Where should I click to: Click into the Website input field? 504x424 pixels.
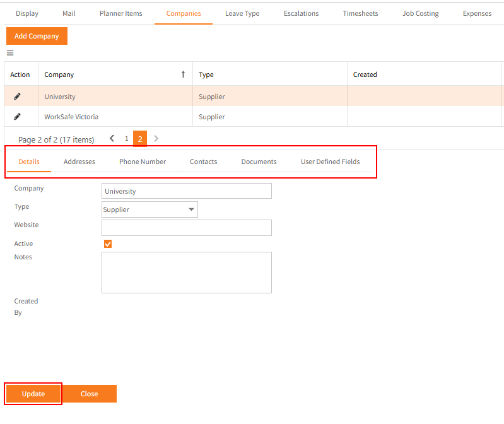186,228
